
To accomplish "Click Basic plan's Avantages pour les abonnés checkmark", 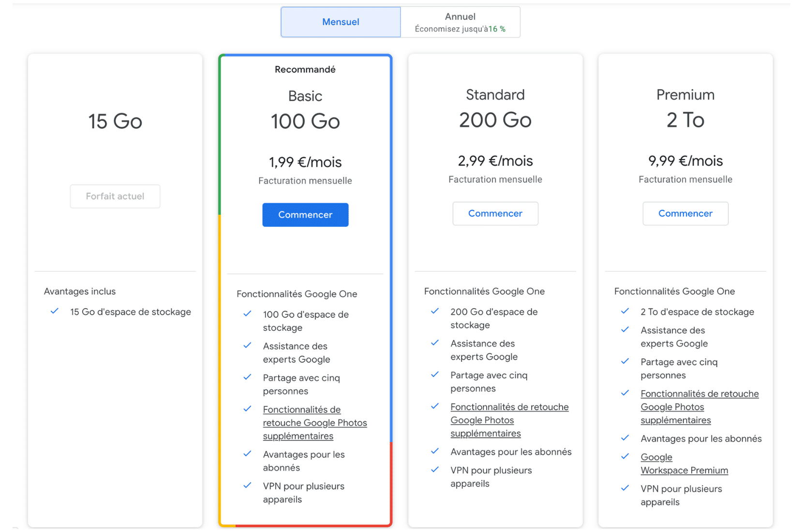I will click(247, 454).
